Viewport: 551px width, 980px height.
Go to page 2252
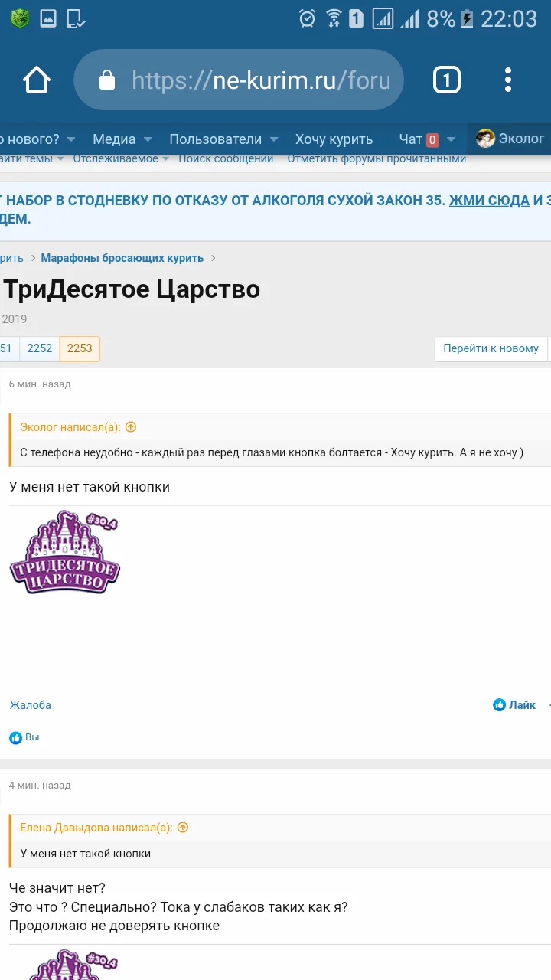coord(40,348)
